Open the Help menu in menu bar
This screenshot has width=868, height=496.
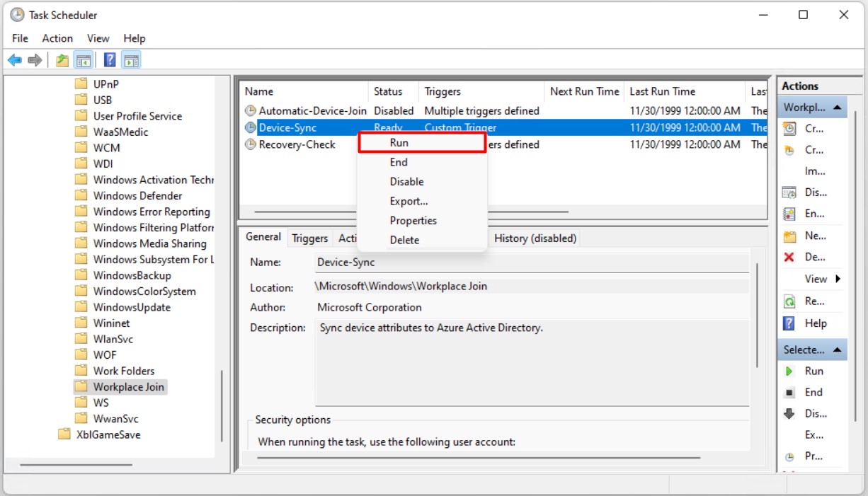(134, 38)
